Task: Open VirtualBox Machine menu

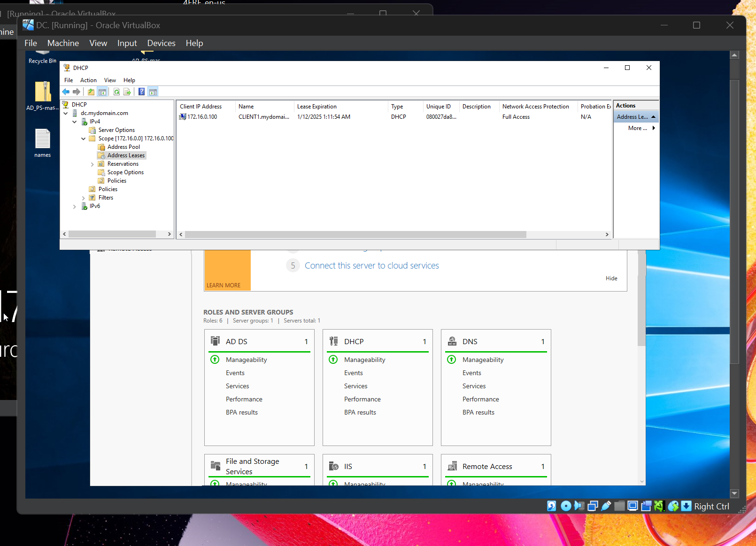Action: [x=63, y=43]
